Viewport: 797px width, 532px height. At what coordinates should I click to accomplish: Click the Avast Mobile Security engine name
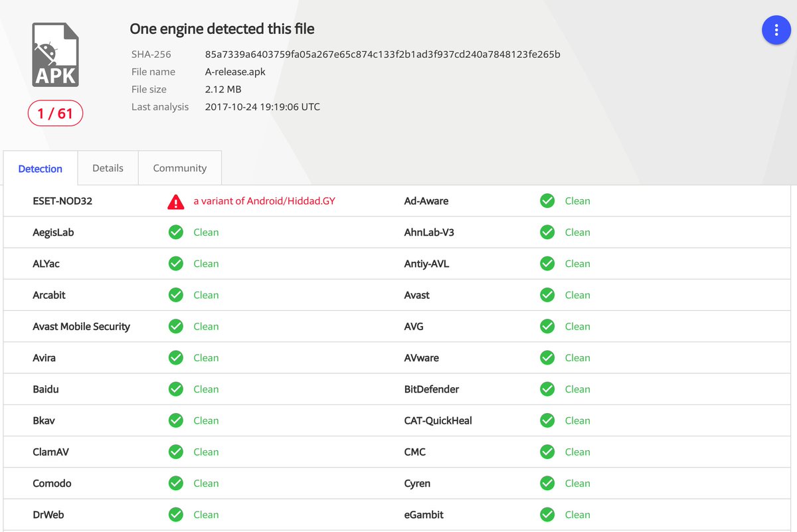tap(82, 327)
